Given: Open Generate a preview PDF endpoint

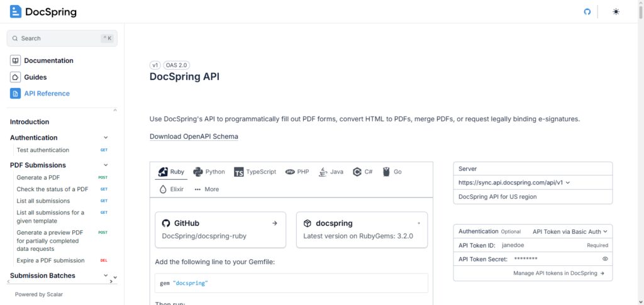Looking at the screenshot, I should tap(62, 241).
